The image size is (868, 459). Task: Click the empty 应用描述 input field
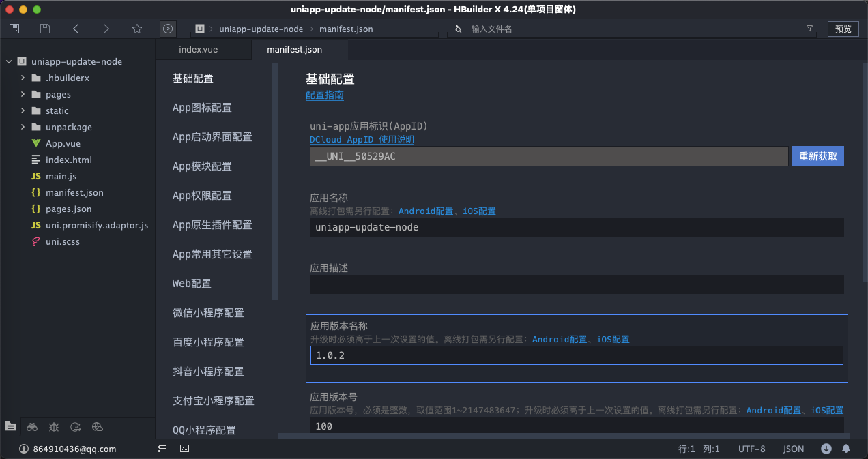tap(577, 284)
